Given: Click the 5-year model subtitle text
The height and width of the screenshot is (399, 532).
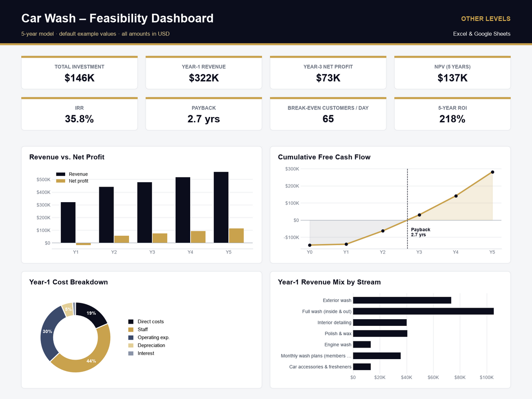Looking at the screenshot, I should 95,34.
